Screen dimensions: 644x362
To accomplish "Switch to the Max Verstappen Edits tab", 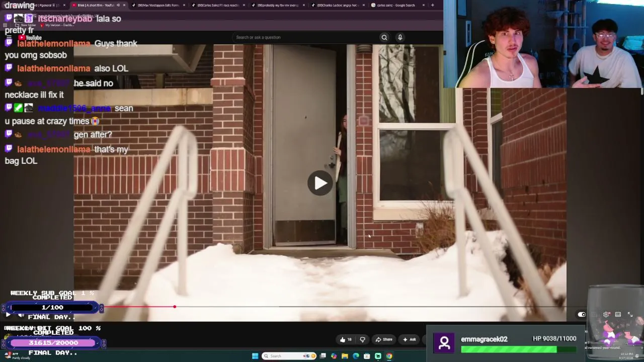I will coord(158,5).
